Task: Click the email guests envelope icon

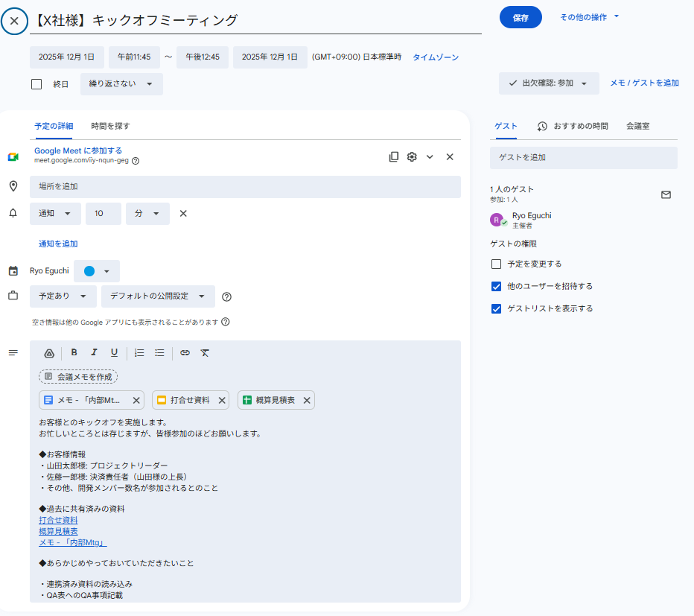Action: tap(666, 195)
